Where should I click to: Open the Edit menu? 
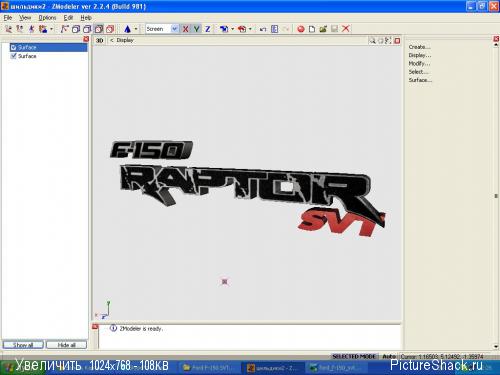point(68,18)
